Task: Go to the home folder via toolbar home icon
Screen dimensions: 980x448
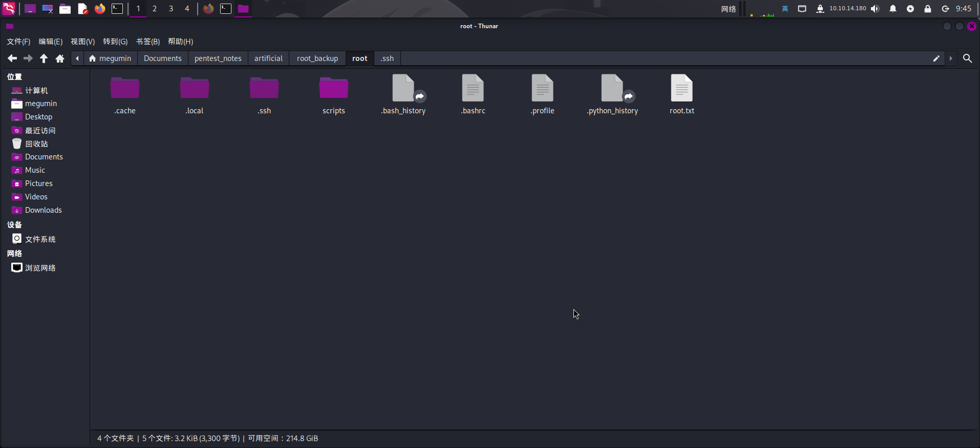Action: (x=60, y=58)
